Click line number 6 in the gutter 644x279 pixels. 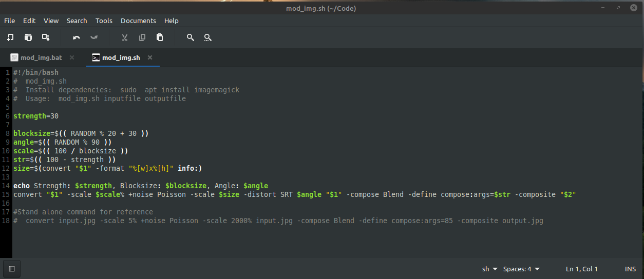(x=8, y=116)
